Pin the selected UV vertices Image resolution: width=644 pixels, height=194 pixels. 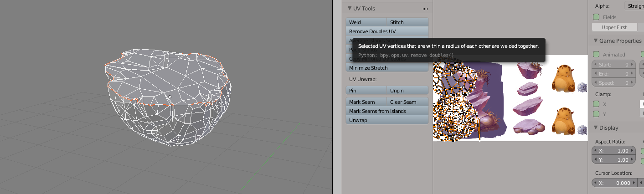coord(366,91)
